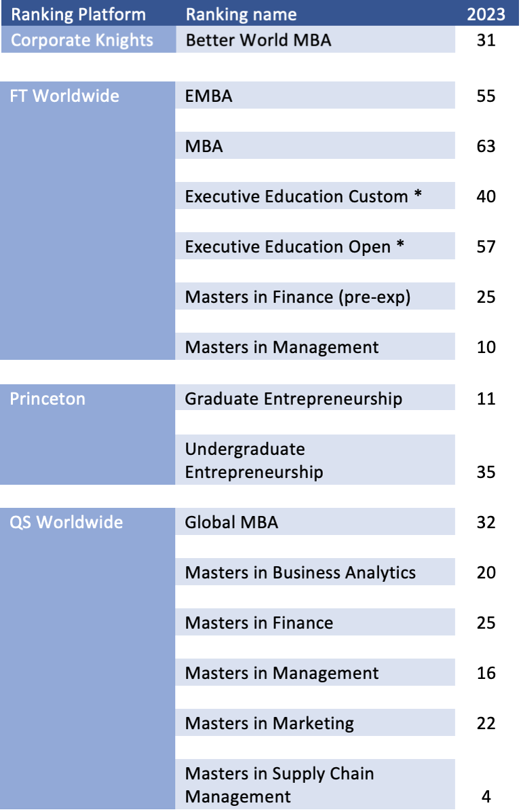Click the 2023 value 63 for MBA
This screenshot has height=812, width=521.
coord(486,146)
